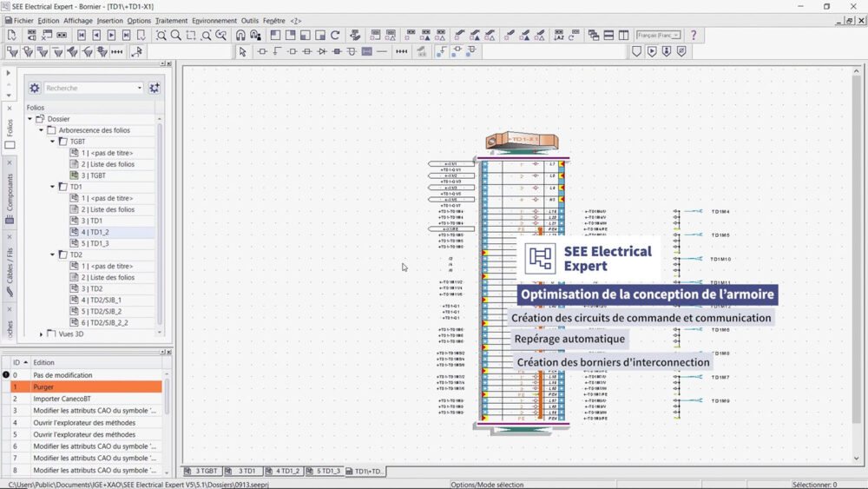Click the first magnet snap icon
Viewport: 868px width, 489px height.
[240, 35]
